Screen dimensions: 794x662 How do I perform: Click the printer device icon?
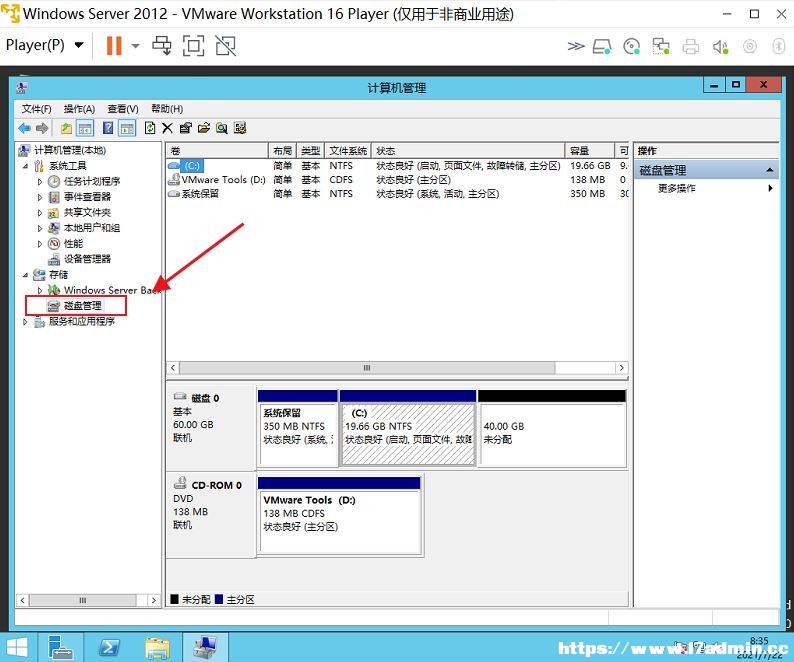(691, 47)
